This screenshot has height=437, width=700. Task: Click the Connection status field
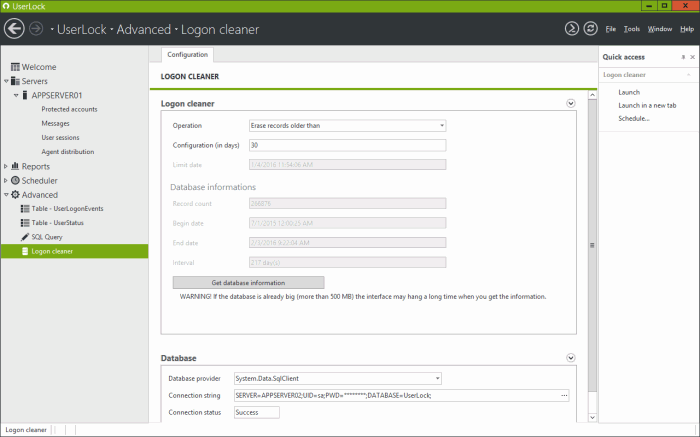coord(257,412)
